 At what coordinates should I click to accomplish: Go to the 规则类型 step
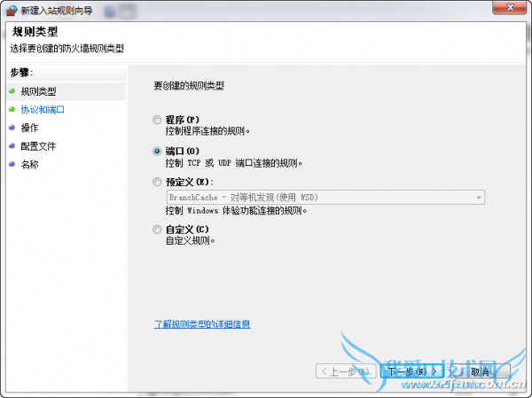tap(39, 91)
